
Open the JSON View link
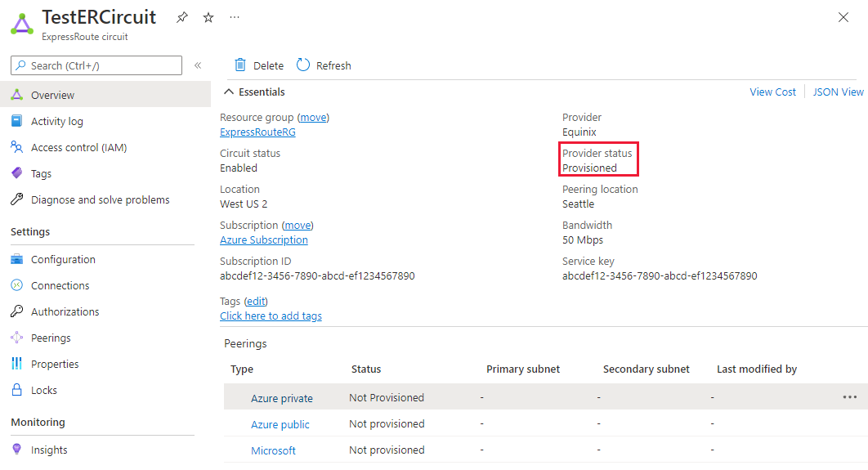[x=838, y=92]
